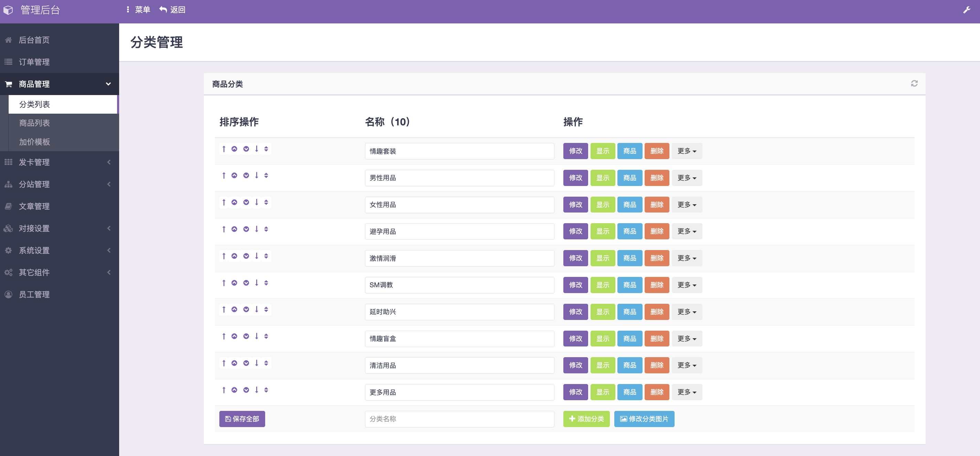Click the sort handle icon for SM调教
The width and height of the screenshot is (980, 456).
pyautogui.click(x=266, y=282)
